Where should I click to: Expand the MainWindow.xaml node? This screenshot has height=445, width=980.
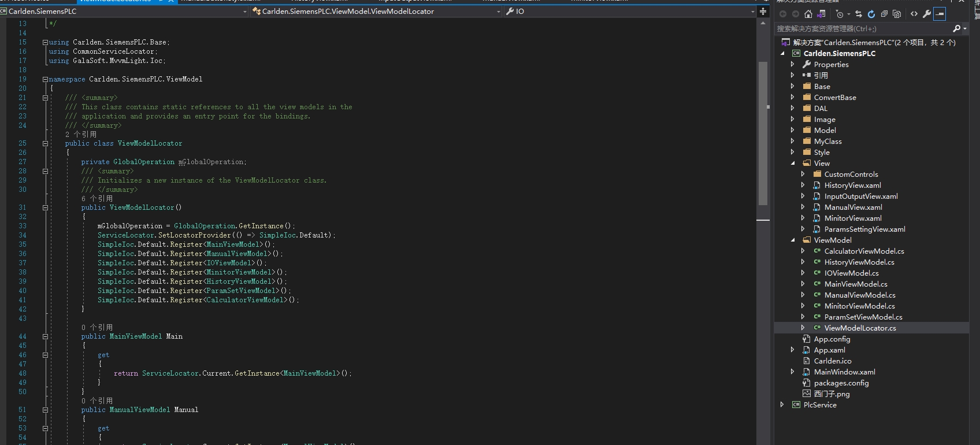click(793, 372)
